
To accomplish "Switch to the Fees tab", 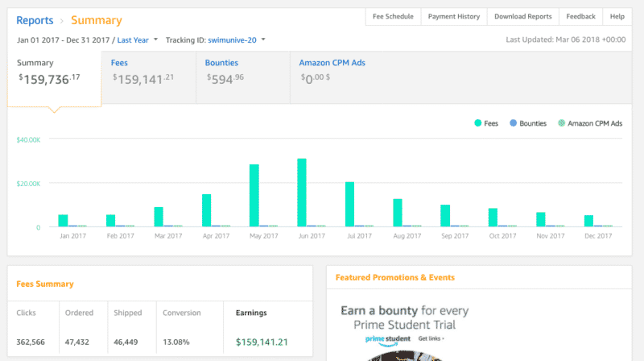I will pos(149,77).
